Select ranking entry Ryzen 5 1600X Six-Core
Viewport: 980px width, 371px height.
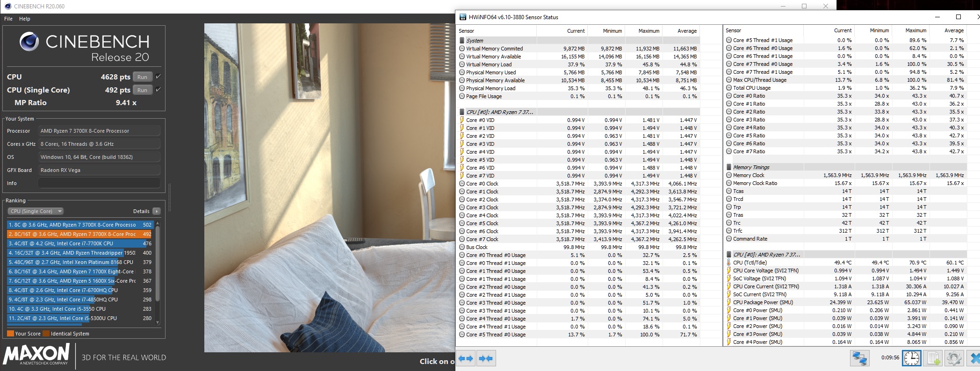coord(80,281)
